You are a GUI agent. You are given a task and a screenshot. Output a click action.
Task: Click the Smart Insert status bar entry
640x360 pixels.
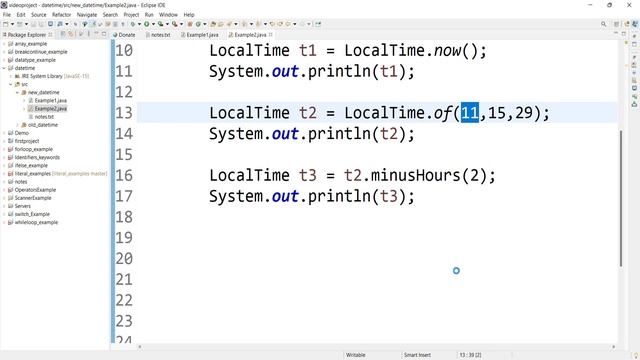click(417, 355)
